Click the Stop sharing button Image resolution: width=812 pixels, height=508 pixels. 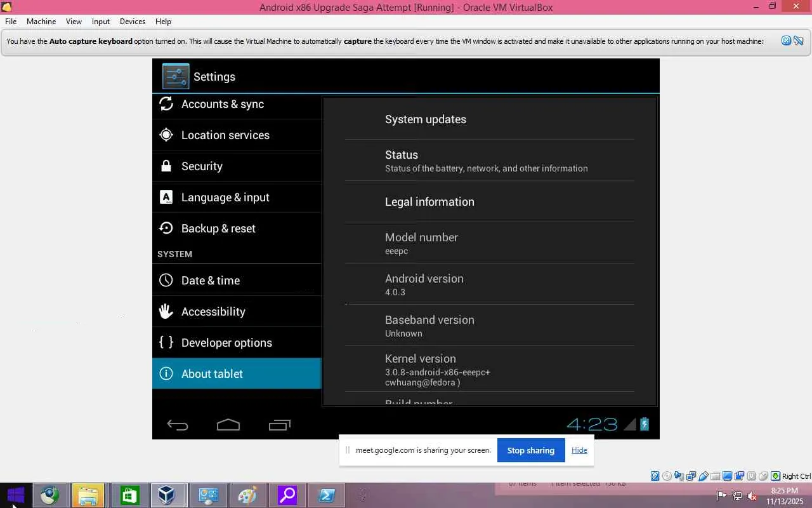(x=531, y=450)
